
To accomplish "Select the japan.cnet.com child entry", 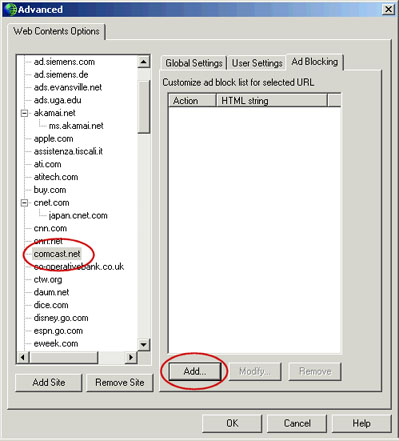I will point(78,216).
